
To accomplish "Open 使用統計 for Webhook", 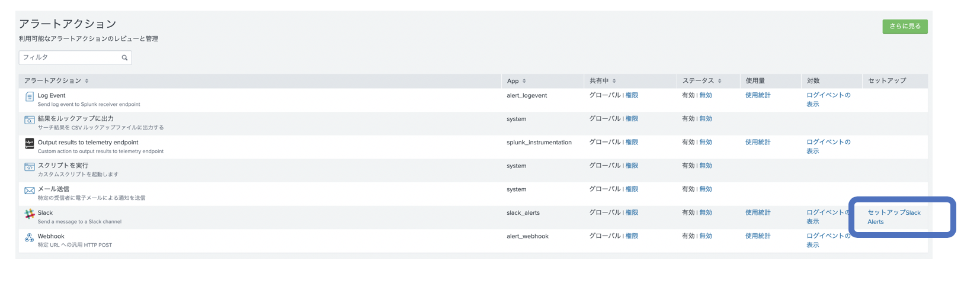I will pyautogui.click(x=758, y=236).
